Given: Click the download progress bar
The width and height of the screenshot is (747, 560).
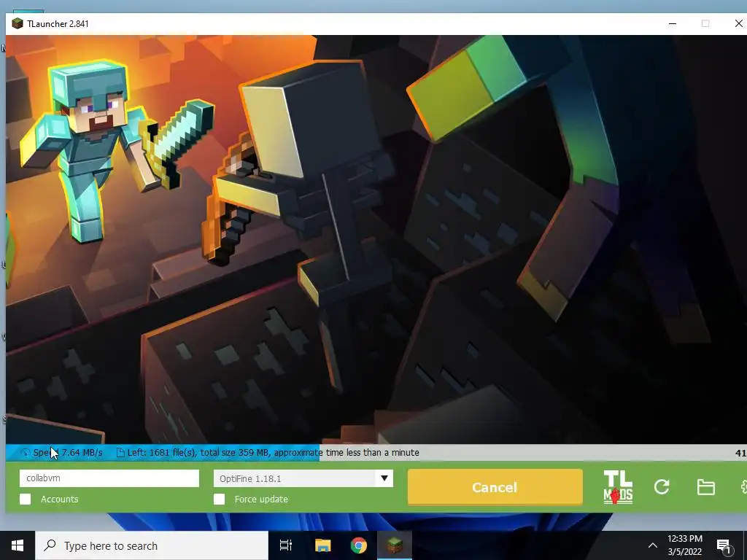Looking at the screenshot, I should [376, 452].
